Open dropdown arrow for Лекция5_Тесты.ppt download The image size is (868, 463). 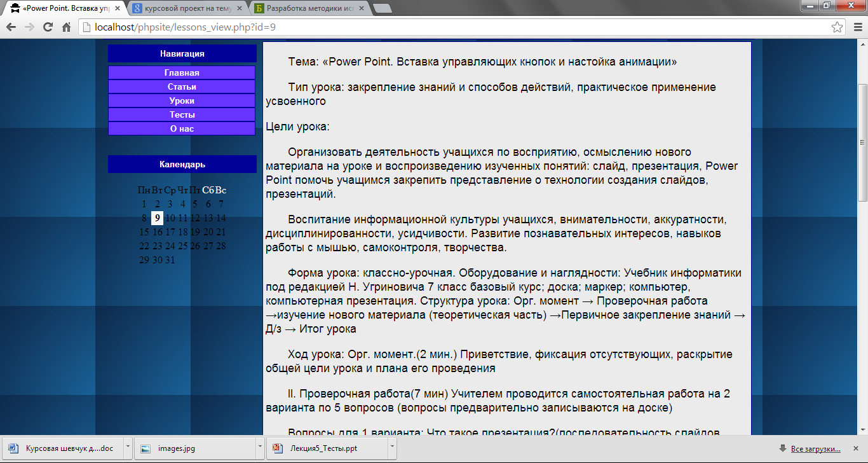point(392,448)
